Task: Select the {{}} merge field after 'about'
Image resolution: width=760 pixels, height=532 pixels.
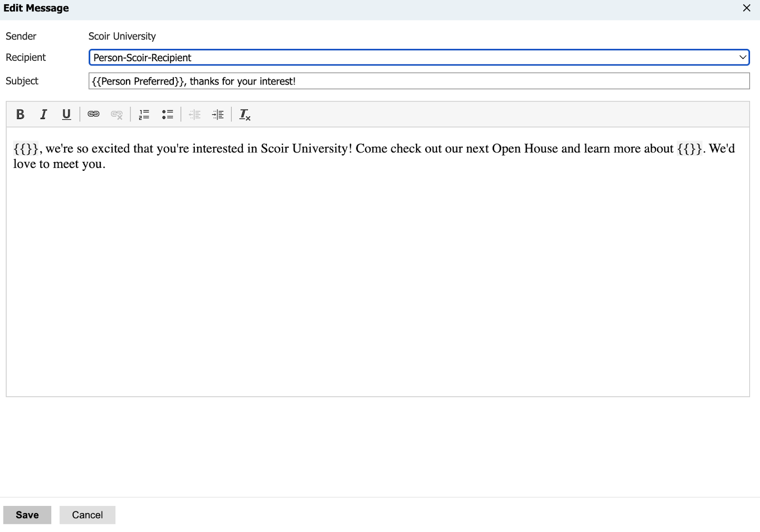Action: tap(690, 149)
